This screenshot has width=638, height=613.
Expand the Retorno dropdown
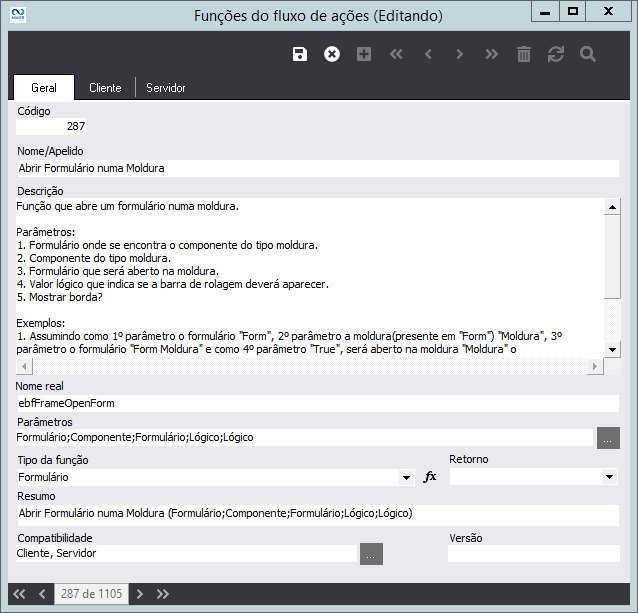click(610, 478)
